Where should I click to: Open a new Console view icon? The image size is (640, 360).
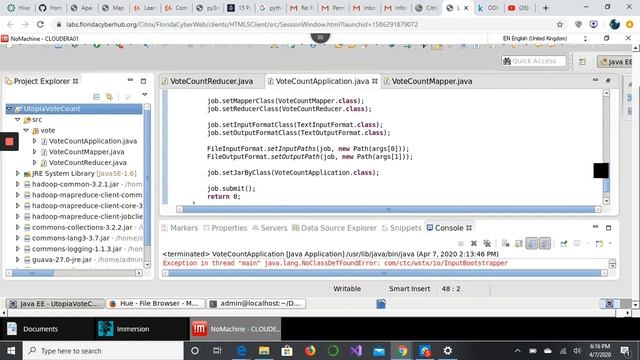(599, 244)
